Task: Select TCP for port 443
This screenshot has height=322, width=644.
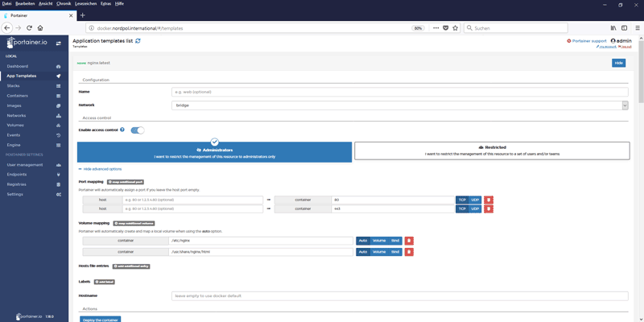Action: 462,209
